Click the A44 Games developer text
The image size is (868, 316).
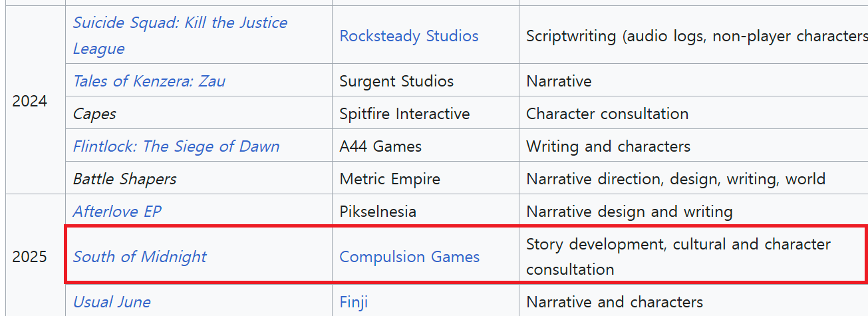(380, 146)
